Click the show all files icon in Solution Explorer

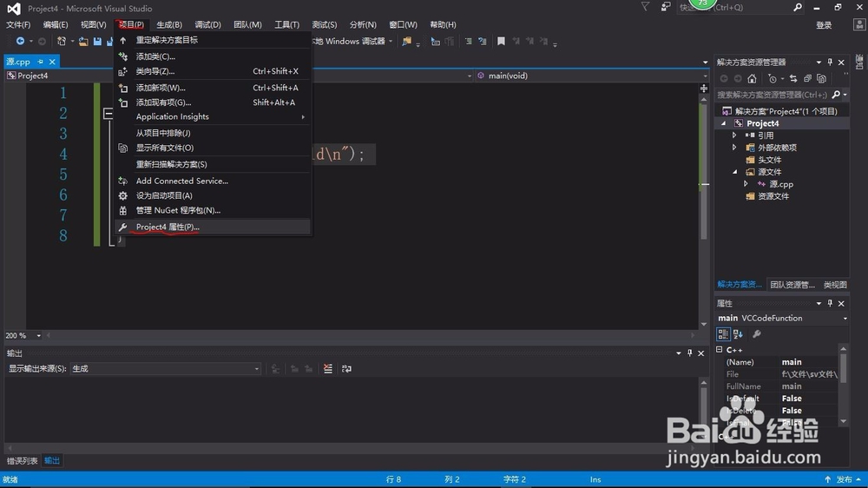click(821, 79)
